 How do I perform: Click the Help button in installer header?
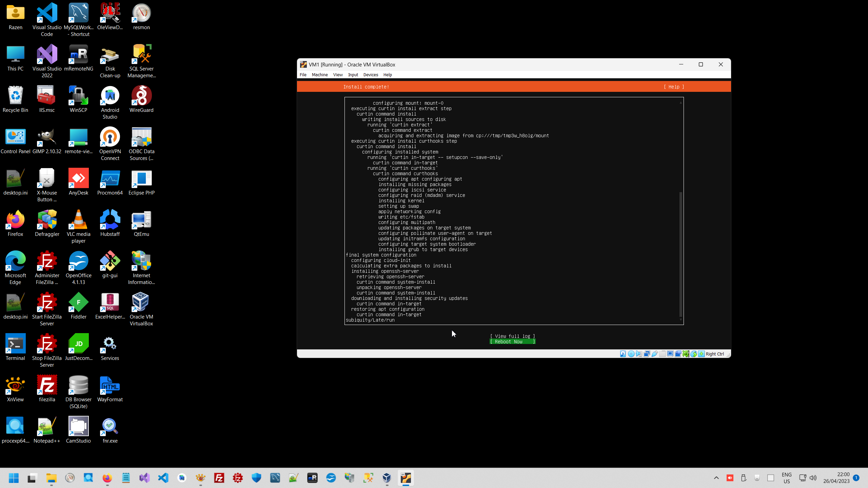point(674,87)
